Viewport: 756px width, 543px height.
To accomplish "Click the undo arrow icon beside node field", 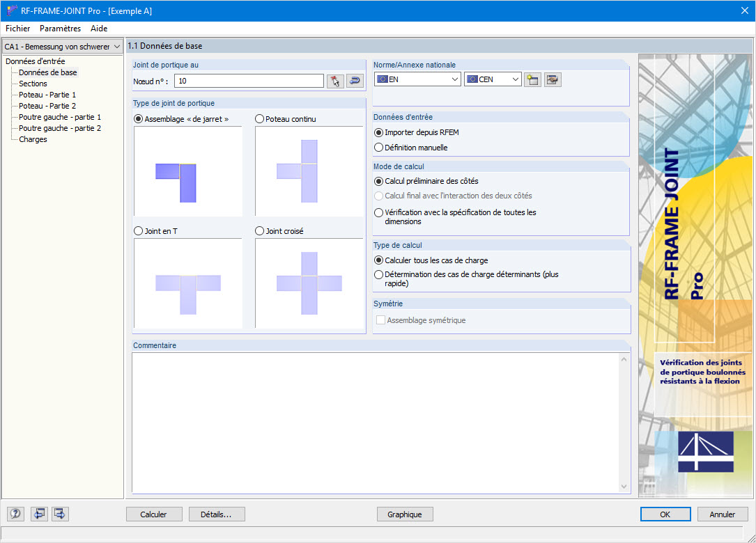I will [x=355, y=81].
